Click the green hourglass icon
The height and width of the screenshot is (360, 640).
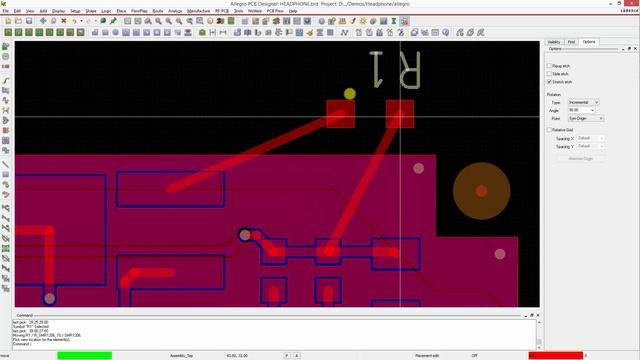(394, 21)
